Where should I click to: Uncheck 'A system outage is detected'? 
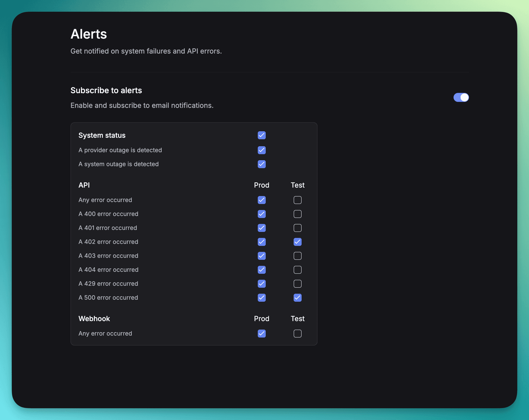(x=261, y=164)
